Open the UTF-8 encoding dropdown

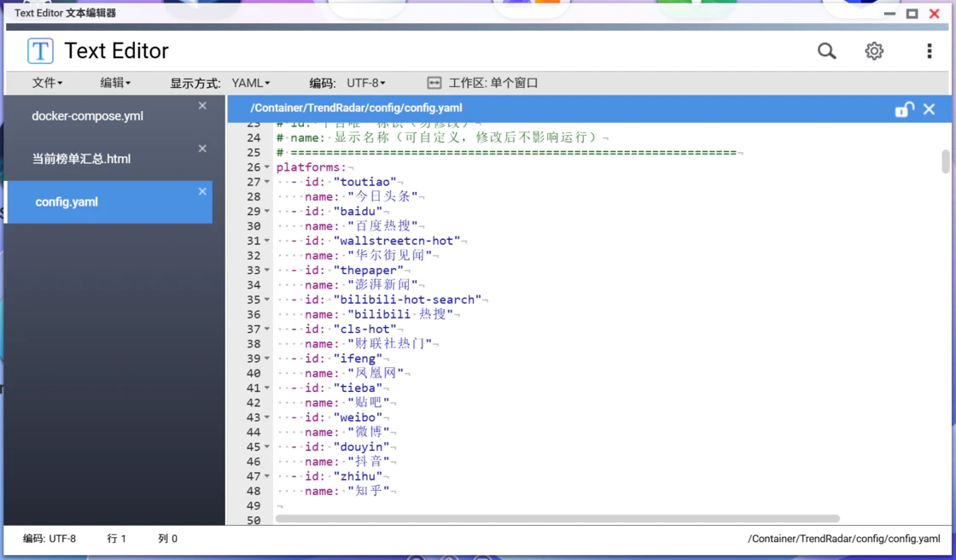click(366, 83)
